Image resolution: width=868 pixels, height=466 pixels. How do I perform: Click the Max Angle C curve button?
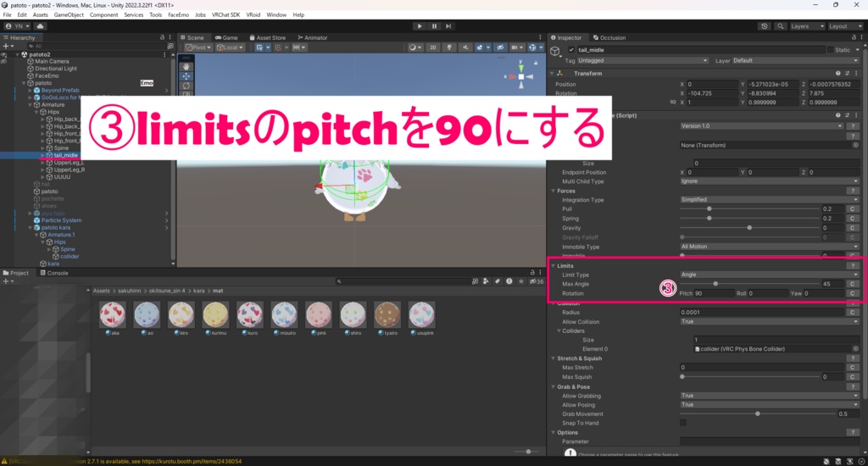point(852,284)
